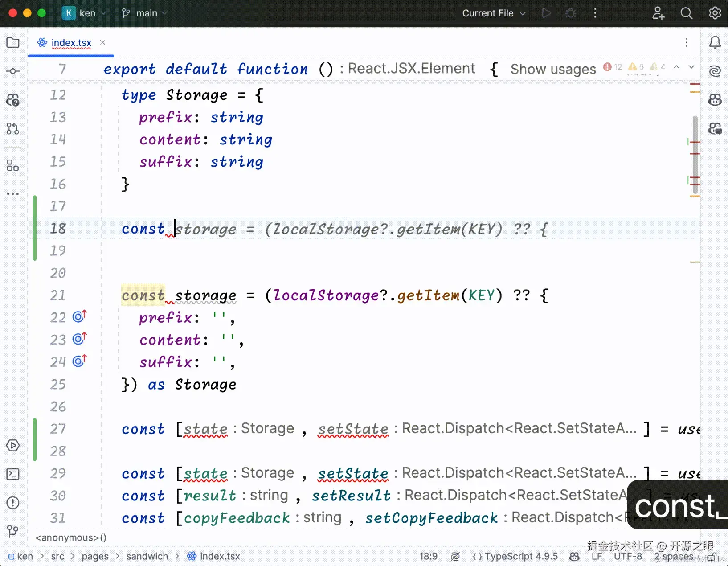Click the editor vertical scrollbar thumb
The height and width of the screenshot is (566, 728).
(x=695, y=154)
